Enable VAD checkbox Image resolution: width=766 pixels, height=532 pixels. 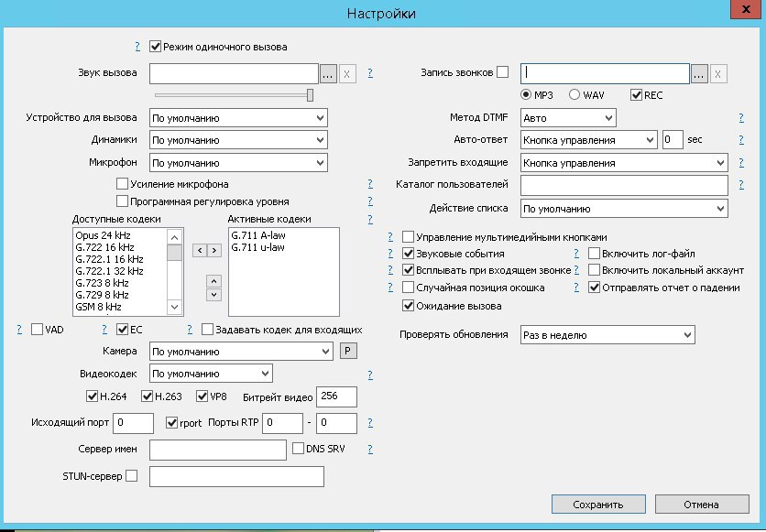[x=38, y=330]
